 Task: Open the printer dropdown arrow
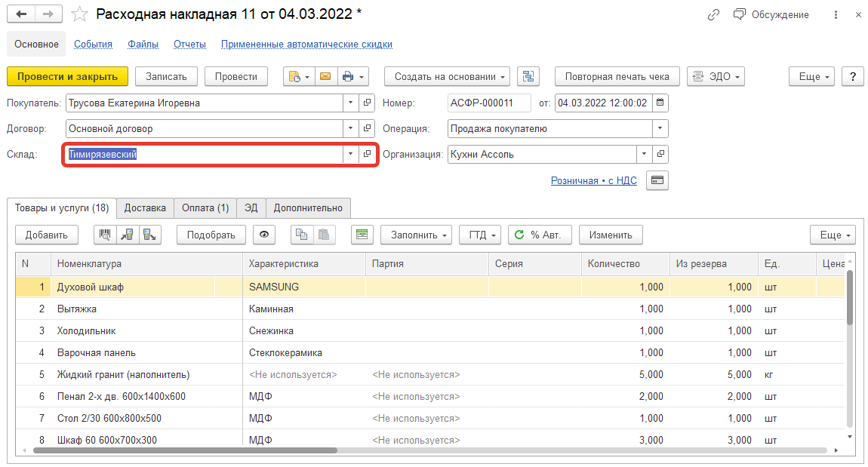tap(362, 76)
